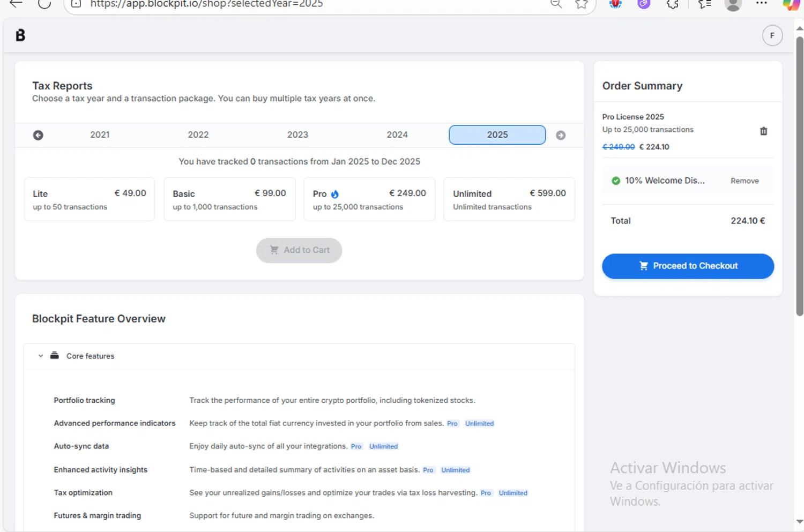Click the browser back arrow
Viewport: 804px width, 532px height.
click(16, 3)
